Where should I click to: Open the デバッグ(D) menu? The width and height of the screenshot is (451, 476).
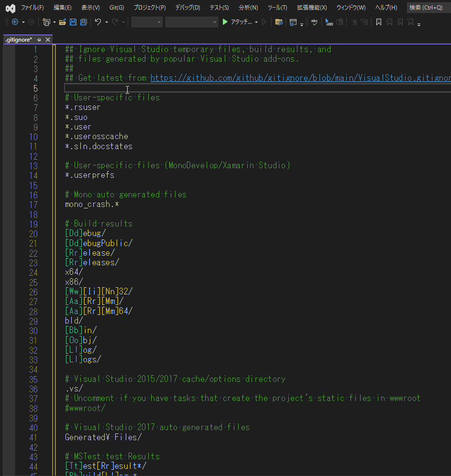click(x=187, y=8)
